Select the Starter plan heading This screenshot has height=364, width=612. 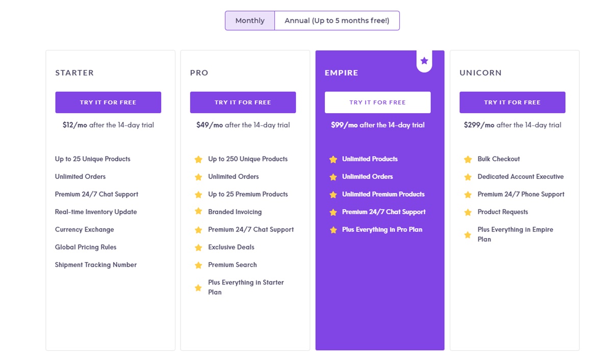[74, 73]
